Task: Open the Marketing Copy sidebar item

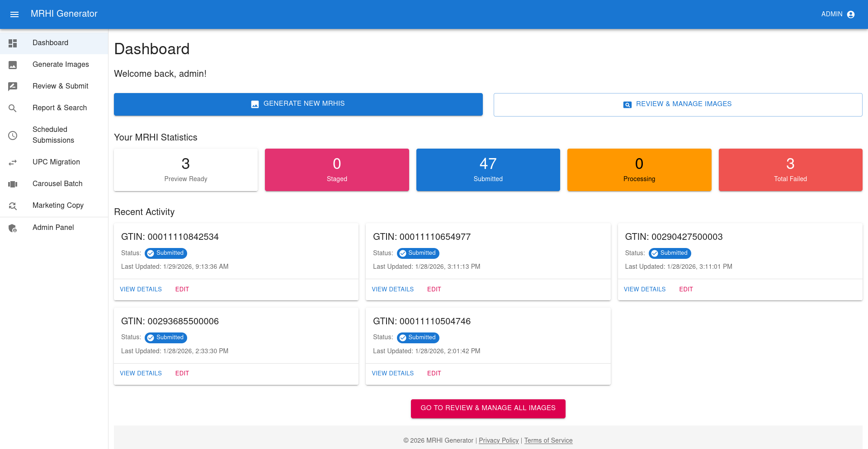Action: tap(58, 206)
